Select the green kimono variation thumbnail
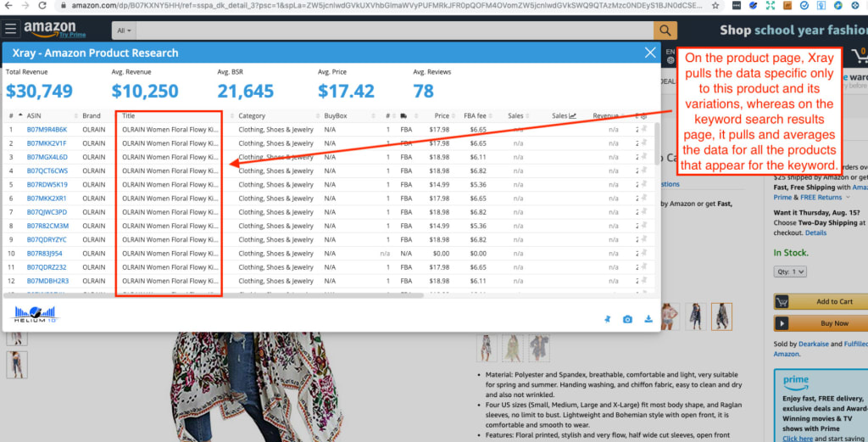The height and width of the screenshot is (442, 868). coord(512,348)
